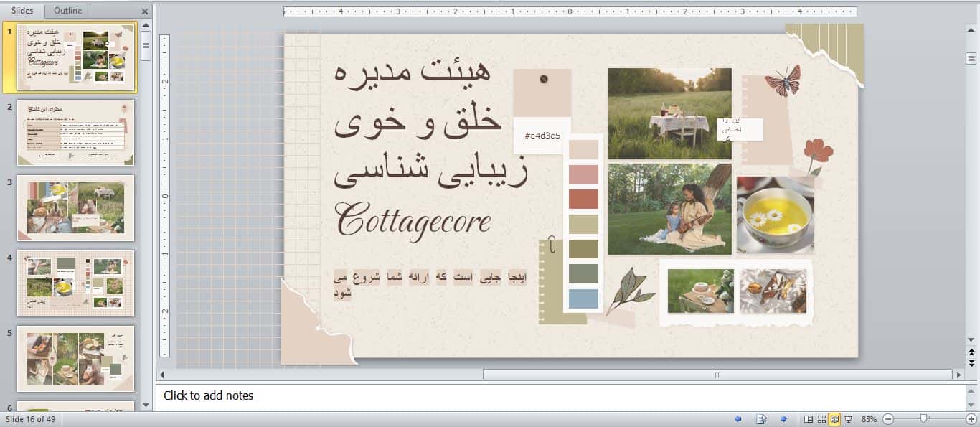980x427 pixels.
Task: Select slide 2 thumbnail
Action: (x=75, y=132)
